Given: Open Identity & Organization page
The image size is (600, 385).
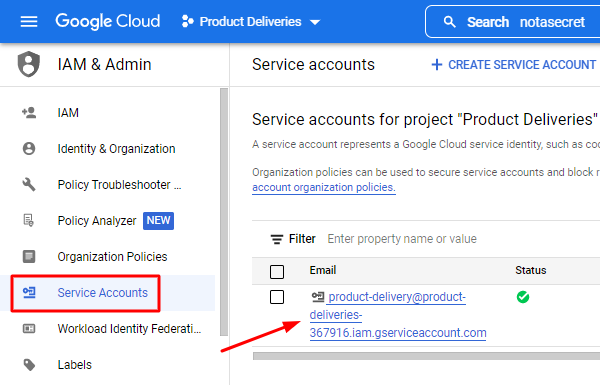Looking at the screenshot, I should (x=116, y=148).
